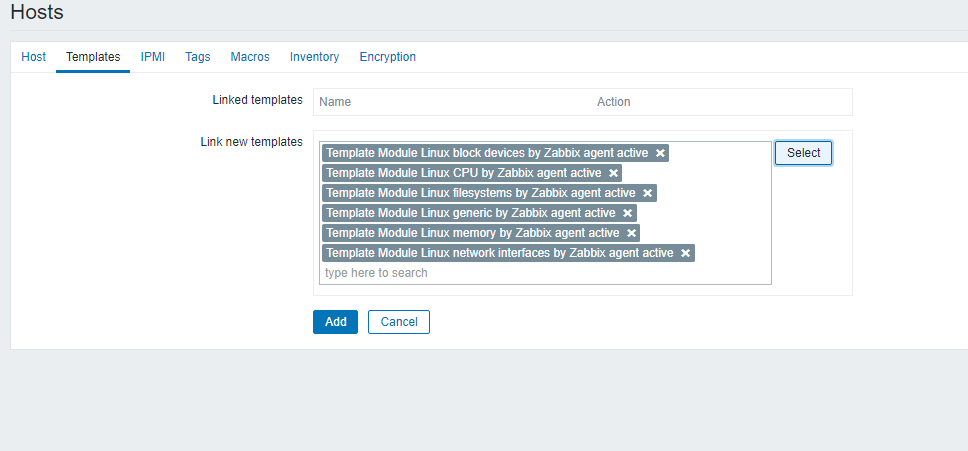Screen dimensions: 968x451
Task: Click the Cancel button
Action: (x=398, y=322)
